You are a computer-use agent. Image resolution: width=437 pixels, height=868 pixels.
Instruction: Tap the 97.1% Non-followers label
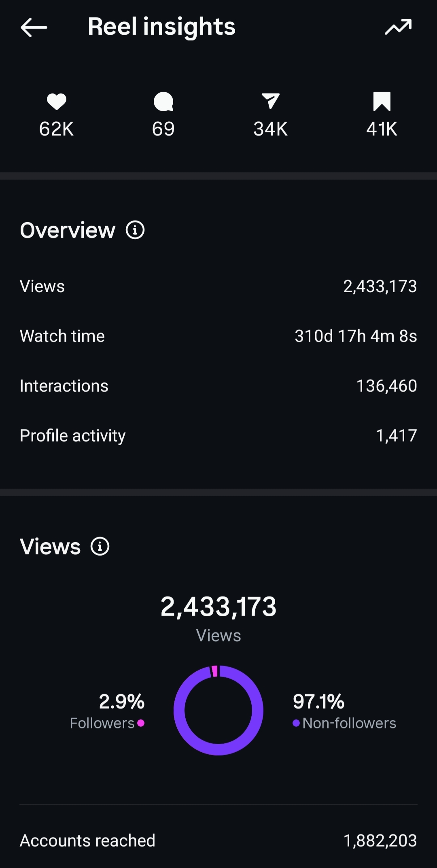click(x=344, y=712)
